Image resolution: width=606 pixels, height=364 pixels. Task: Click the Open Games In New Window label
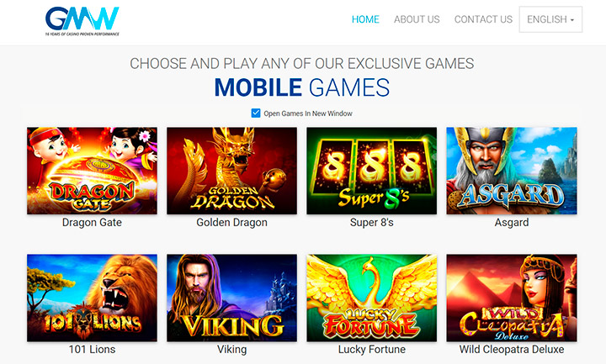tap(308, 113)
